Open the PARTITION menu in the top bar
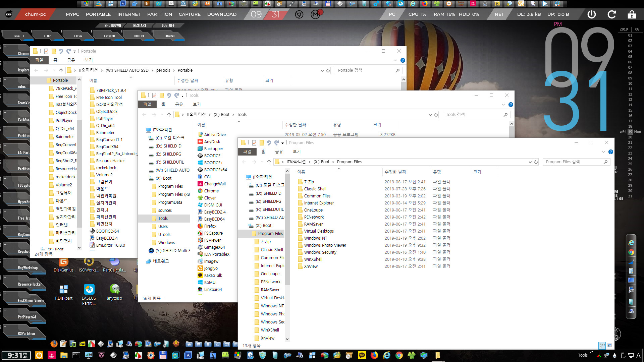The image size is (644, 362). pos(160,14)
